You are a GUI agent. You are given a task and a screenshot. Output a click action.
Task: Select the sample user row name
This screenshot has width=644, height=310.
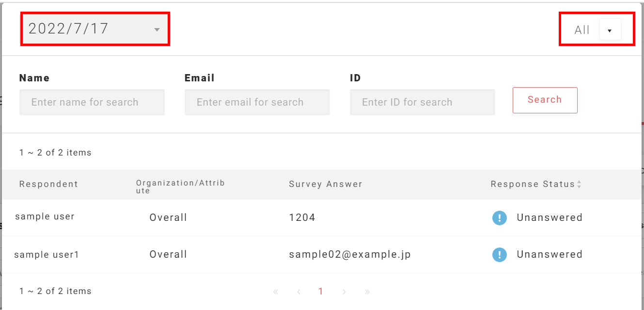45,217
